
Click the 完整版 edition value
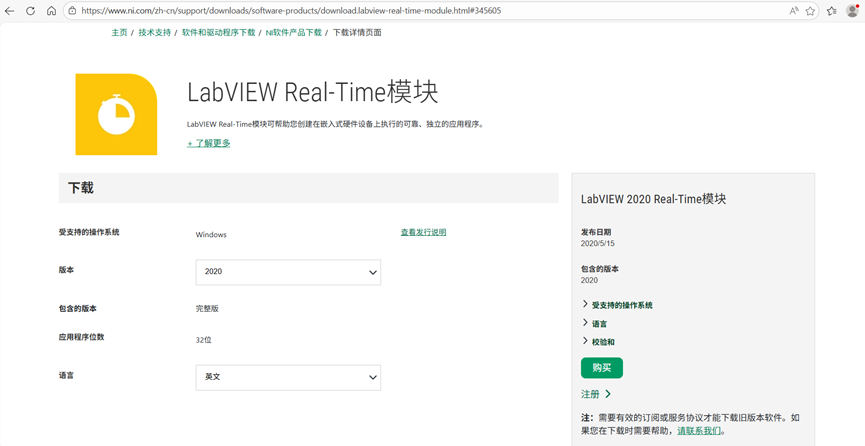coord(207,309)
